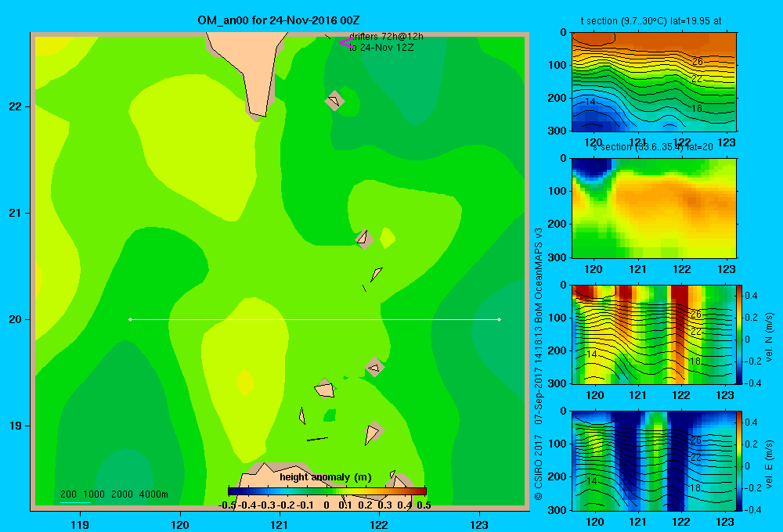Select the right endpoint of the white section line
The height and width of the screenshot is (532, 783).
point(500,319)
